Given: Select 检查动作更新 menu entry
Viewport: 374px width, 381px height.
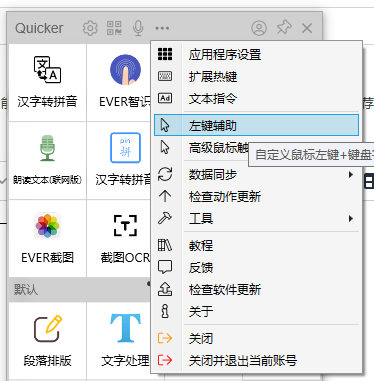Looking at the screenshot, I should pyautogui.click(x=256, y=196).
